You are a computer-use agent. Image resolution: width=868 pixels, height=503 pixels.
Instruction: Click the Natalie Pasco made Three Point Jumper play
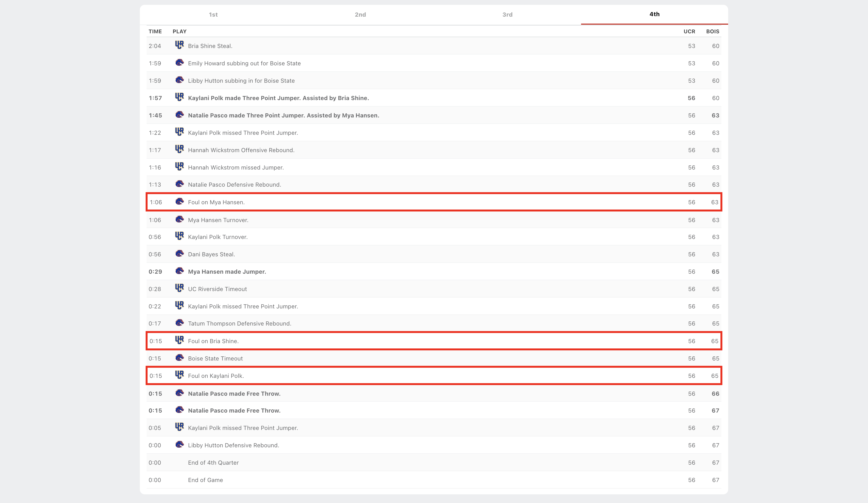[x=283, y=116]
